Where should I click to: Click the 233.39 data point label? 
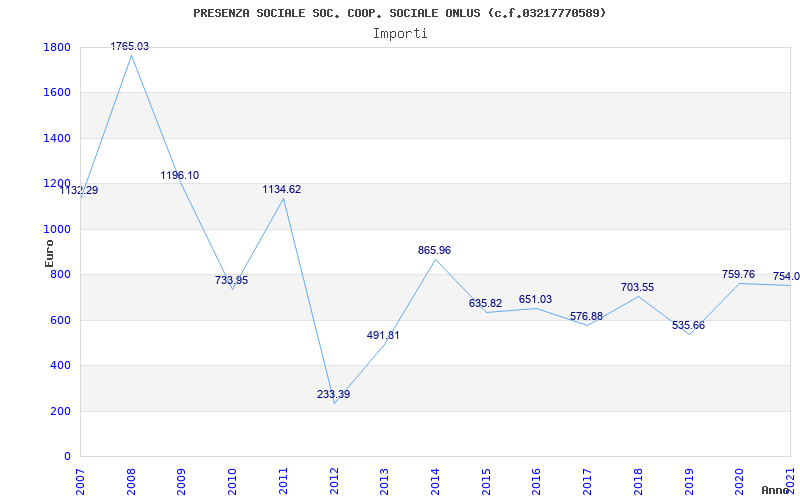[x=333, y=394]
